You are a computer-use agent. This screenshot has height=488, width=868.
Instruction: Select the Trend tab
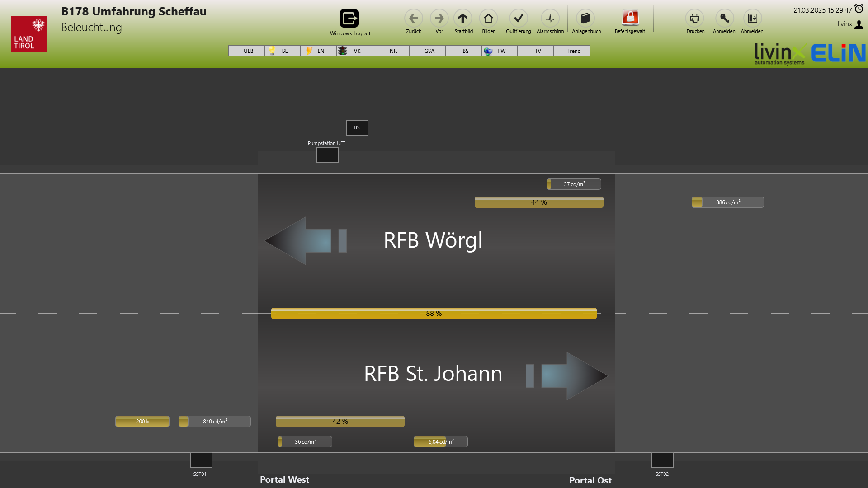[572, 51]
